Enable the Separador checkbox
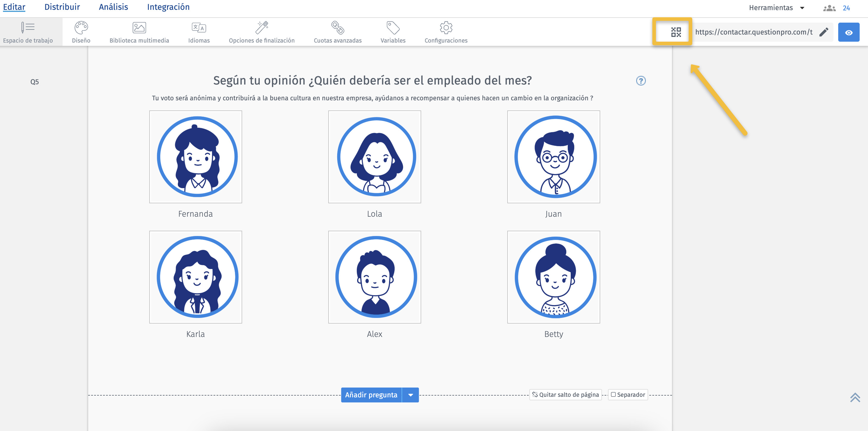Screen dimensions: 868x431 pyautogui.click(x=613, y=394)
